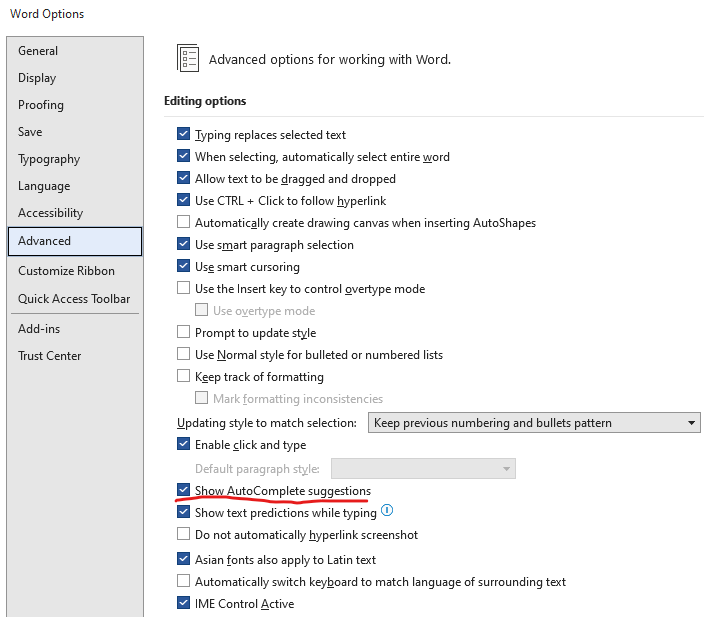
Task: Check Prompt to update style
Action: tap(183, 332)
